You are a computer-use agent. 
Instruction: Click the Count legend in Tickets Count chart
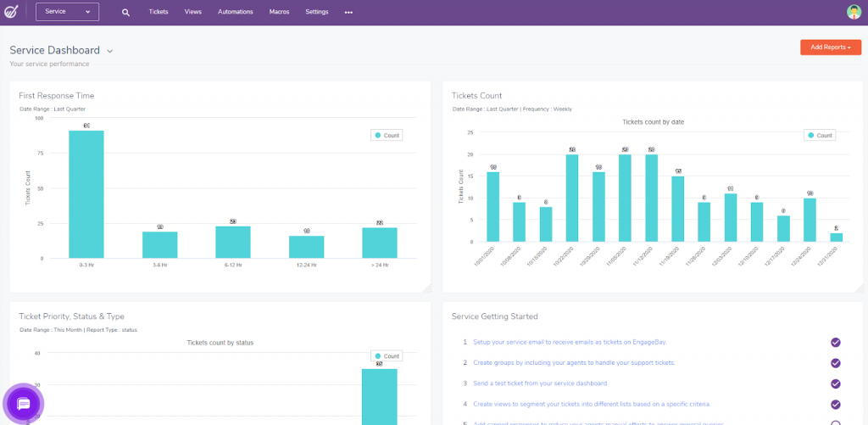click(x=819, y=135)
